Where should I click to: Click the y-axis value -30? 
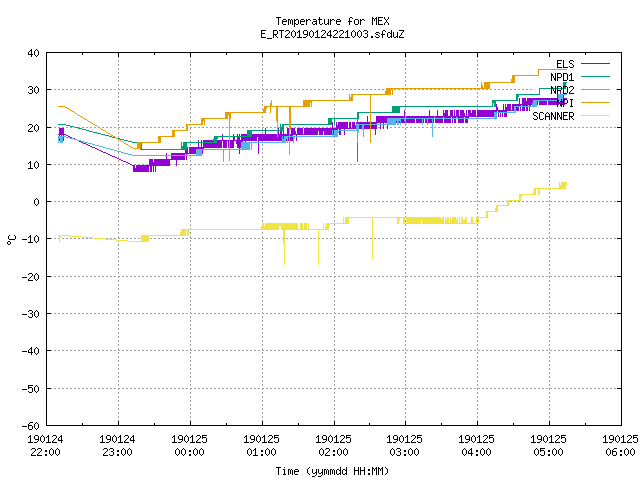31,314
